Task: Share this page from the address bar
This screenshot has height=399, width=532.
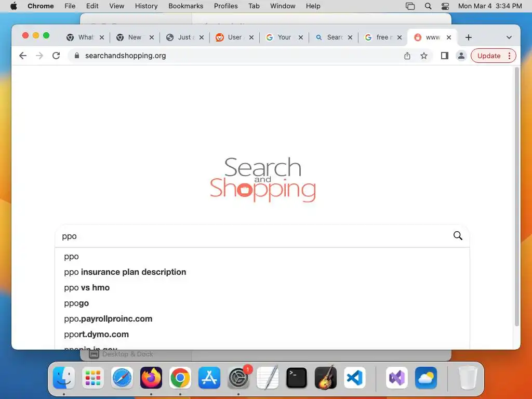Action: 407,56
